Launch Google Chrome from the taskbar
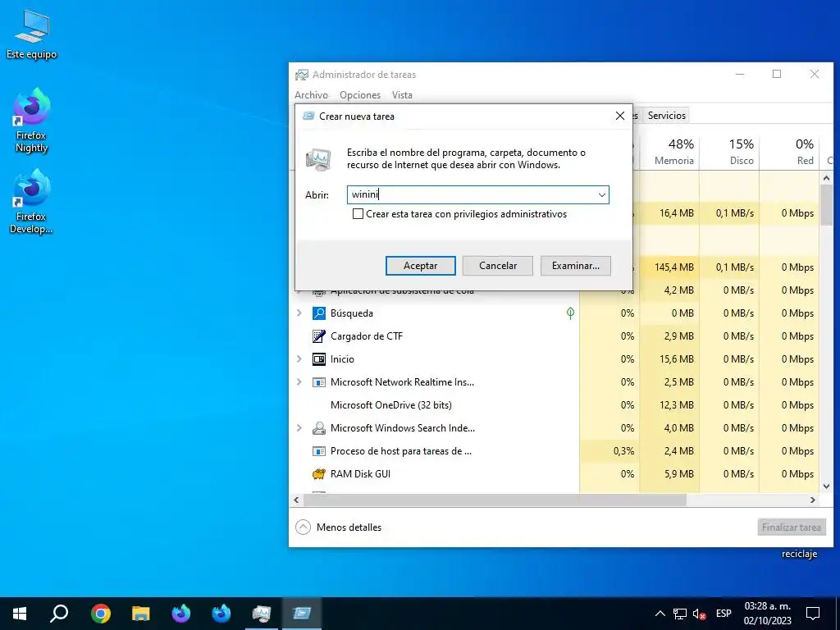The width and height of the screenshot is (840, 630). pyautogui.click(x=101, y=614)
